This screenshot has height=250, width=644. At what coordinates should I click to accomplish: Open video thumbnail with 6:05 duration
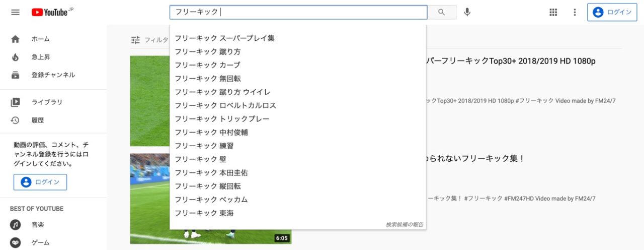pyautogui.click(x=150, y=199)
